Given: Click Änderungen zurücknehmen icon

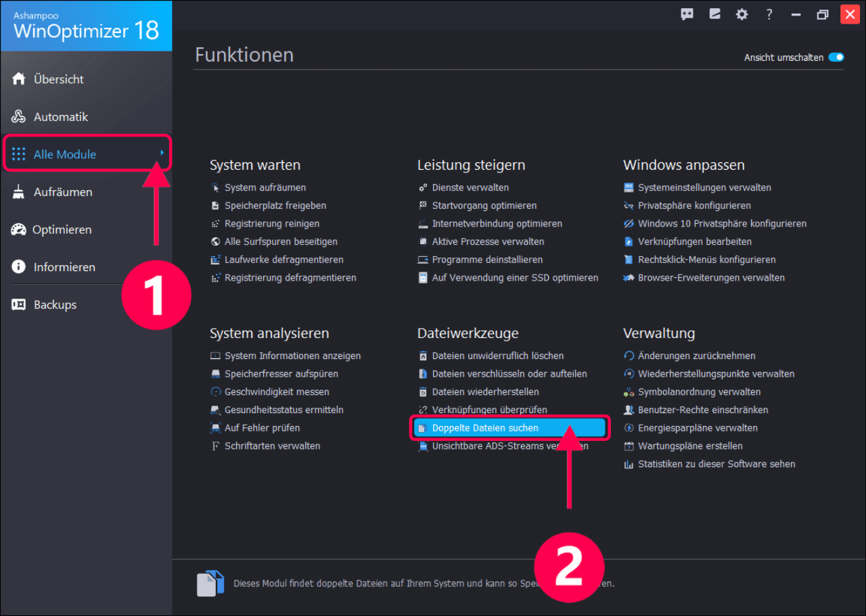Looking at the screenshot, I should 629,356.
